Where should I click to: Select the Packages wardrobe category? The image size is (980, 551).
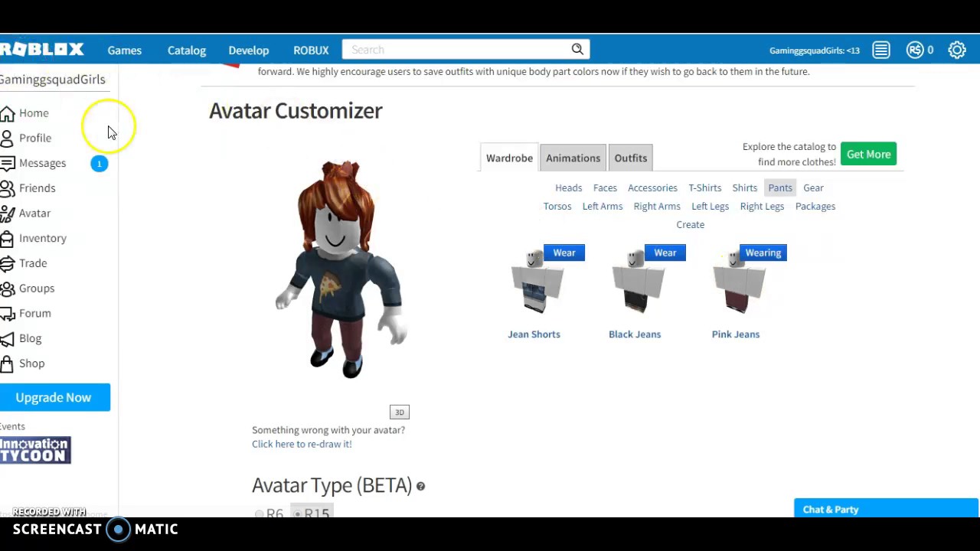point(815,206)
